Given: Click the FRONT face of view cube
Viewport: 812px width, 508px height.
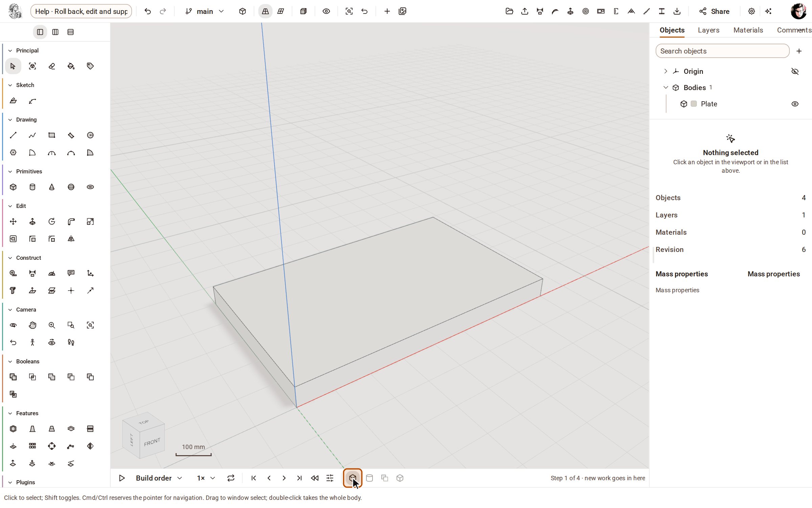Looking at the screenshot, I should [x=152, y=442].
